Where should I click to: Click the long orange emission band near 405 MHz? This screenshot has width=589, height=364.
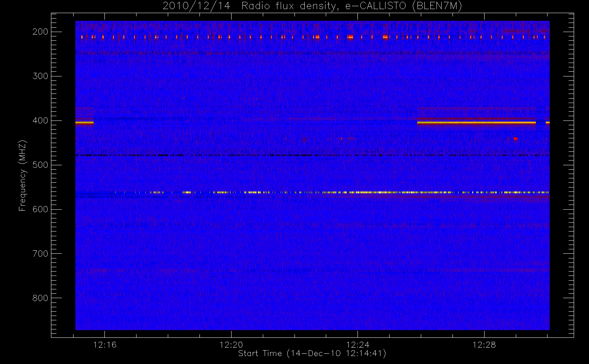(477, 123)
